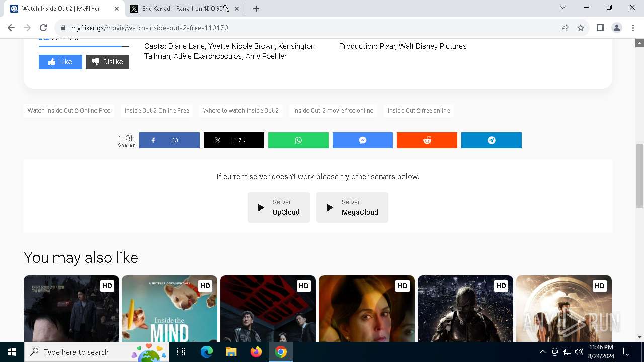Screen dimensions: 644x362
Task: Click Pixar production link
Action: coord(387,46)
